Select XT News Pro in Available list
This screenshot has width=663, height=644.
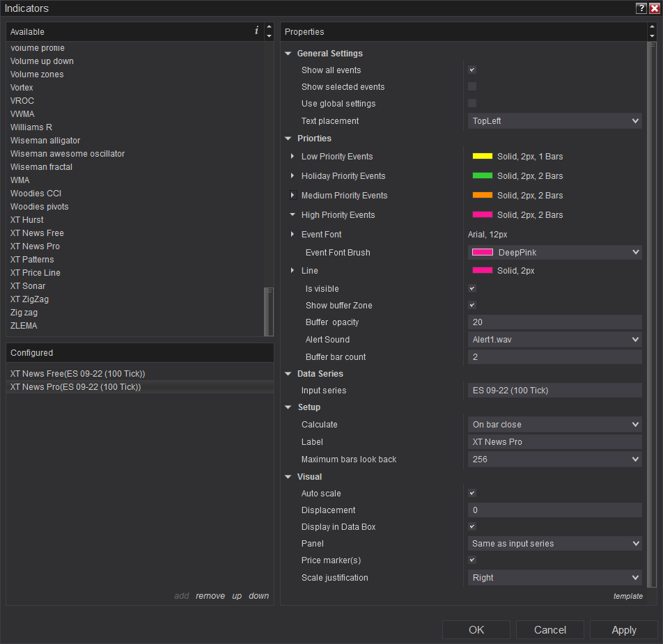pos(35,246)
